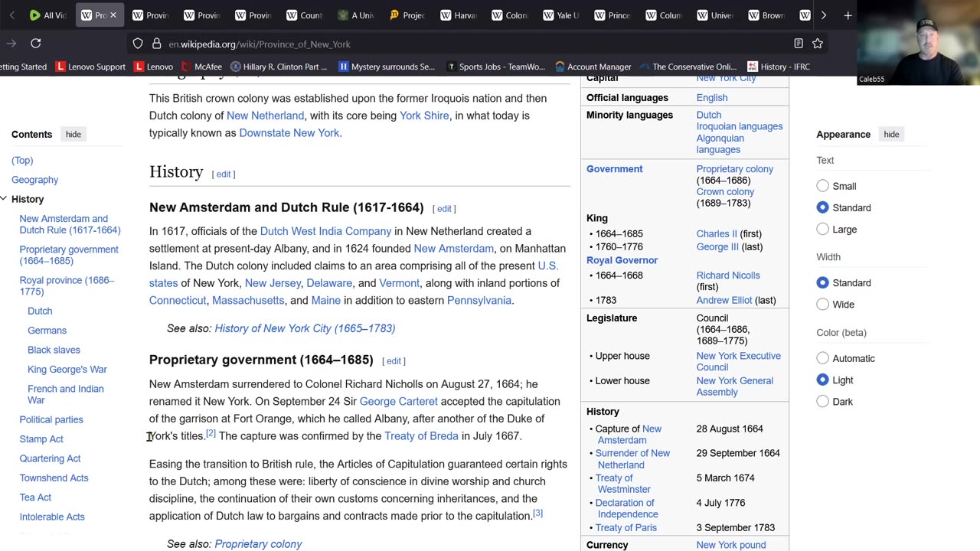Follow History of New York City link

pos(305,328)
